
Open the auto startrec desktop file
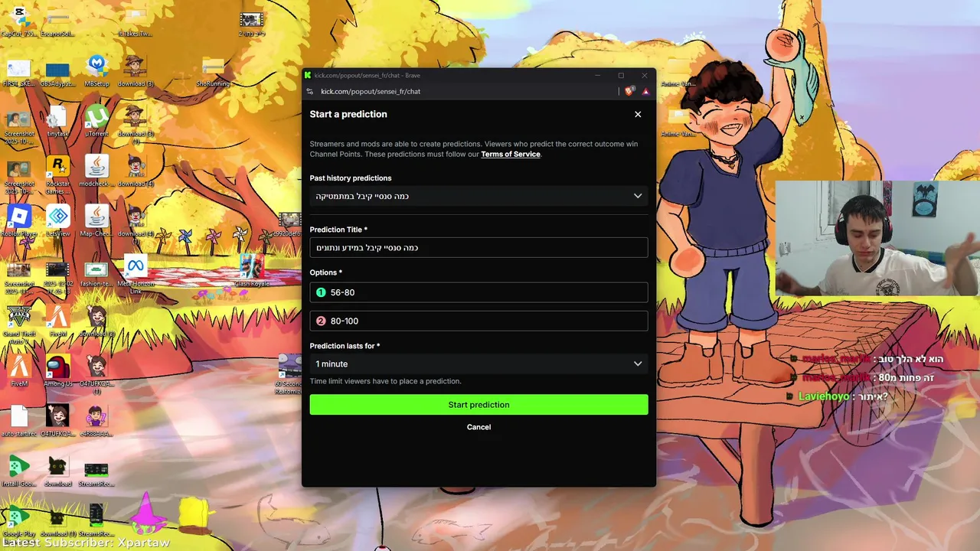(x=19, y=422)
